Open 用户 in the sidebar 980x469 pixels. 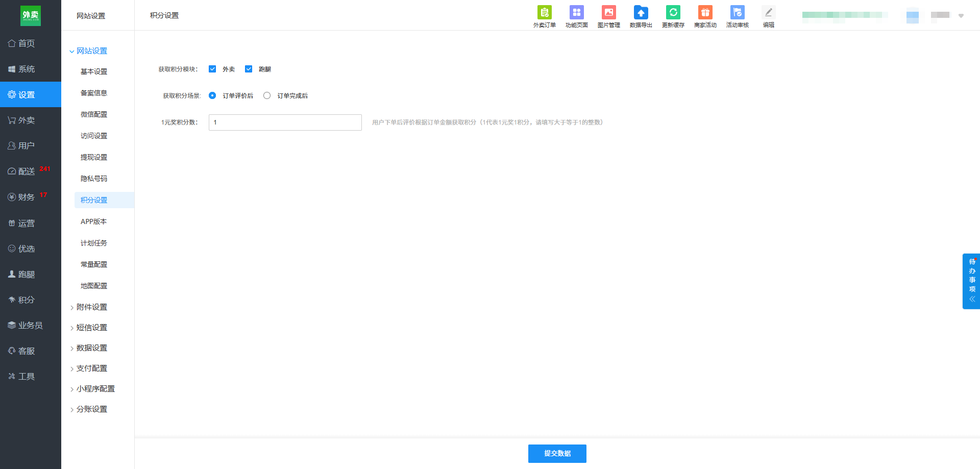point(31,145)
